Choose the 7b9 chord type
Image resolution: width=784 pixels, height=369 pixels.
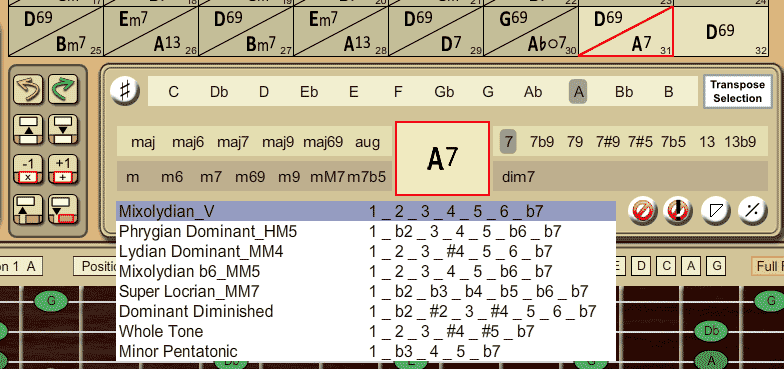click(x=542, y=142)
